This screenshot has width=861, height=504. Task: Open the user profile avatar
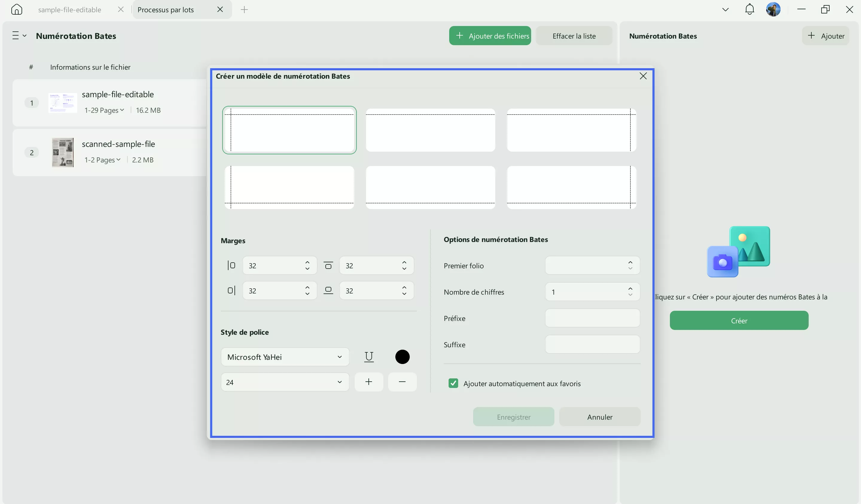click(x=773, y=9)
